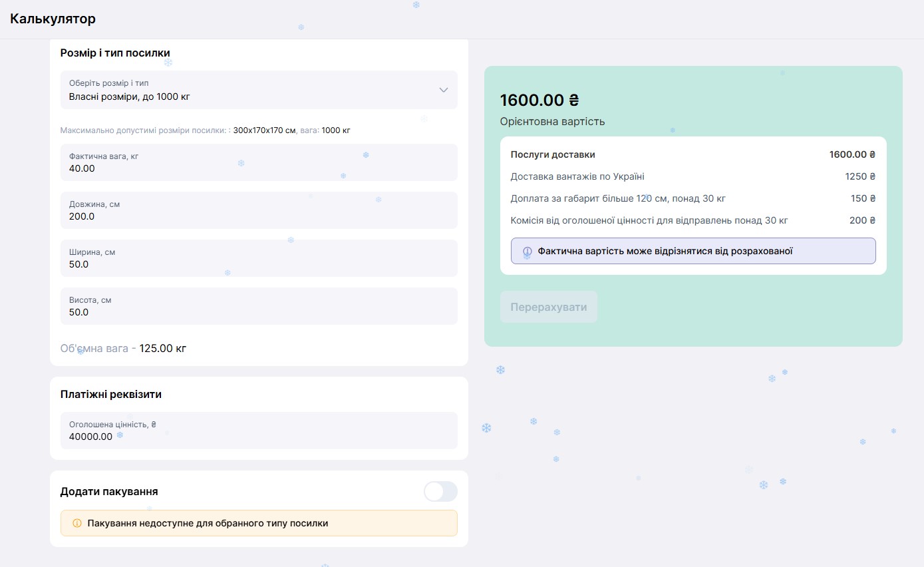Enable the 'Додати пакування' switch
924x567 pixels.
440,492
